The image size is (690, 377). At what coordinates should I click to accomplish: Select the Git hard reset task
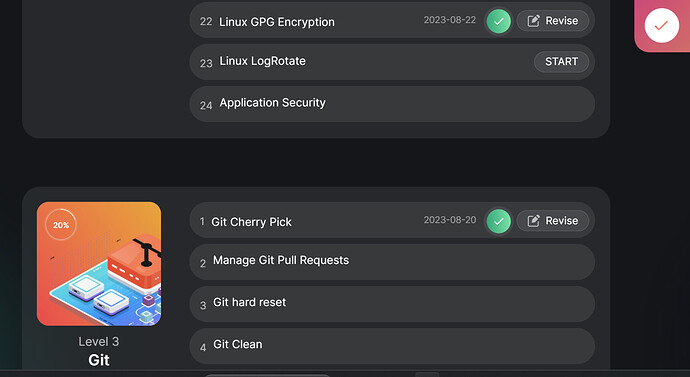[x=392, y=304]
